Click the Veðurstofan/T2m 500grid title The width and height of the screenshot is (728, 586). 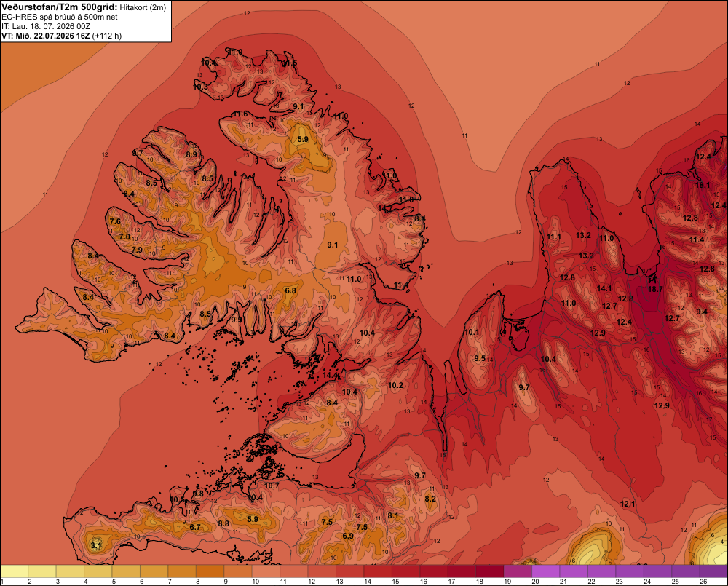tap(60, 7)
